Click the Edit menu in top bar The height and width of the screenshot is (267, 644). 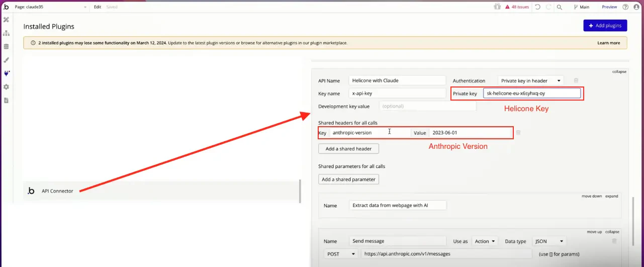pyautogui.click(x=98, y=7)
